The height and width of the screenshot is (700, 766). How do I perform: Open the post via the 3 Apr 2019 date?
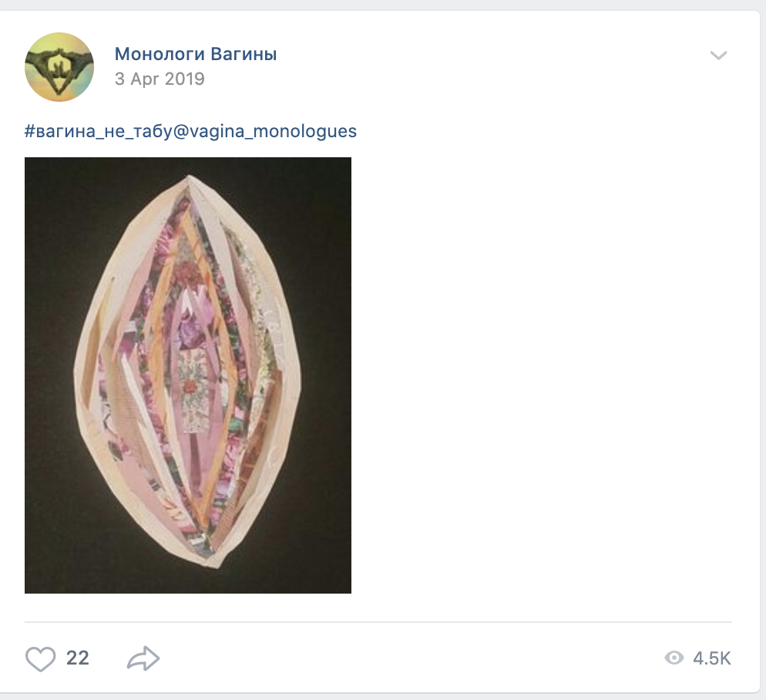[x=160, y=79]
